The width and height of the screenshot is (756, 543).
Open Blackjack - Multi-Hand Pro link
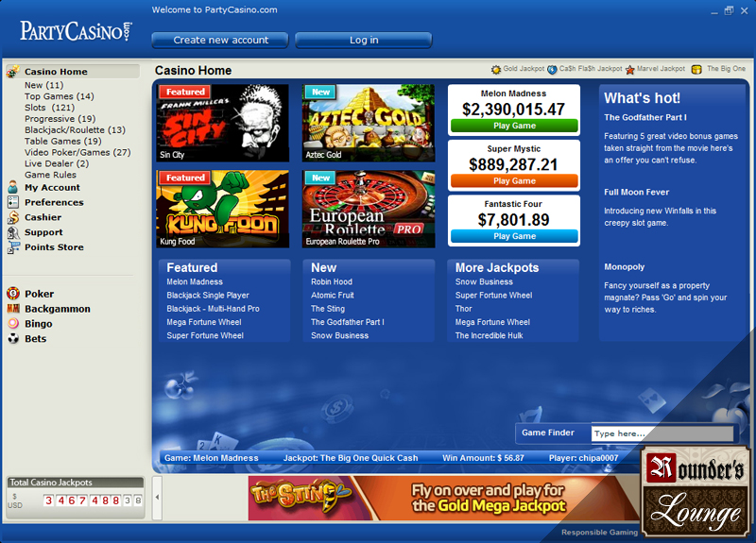(213, 309)
